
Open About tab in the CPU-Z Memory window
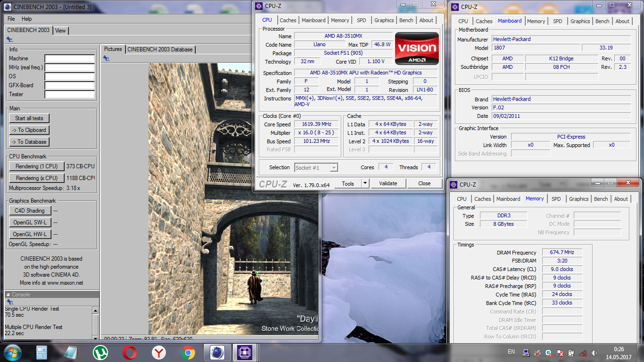point(621,199)
